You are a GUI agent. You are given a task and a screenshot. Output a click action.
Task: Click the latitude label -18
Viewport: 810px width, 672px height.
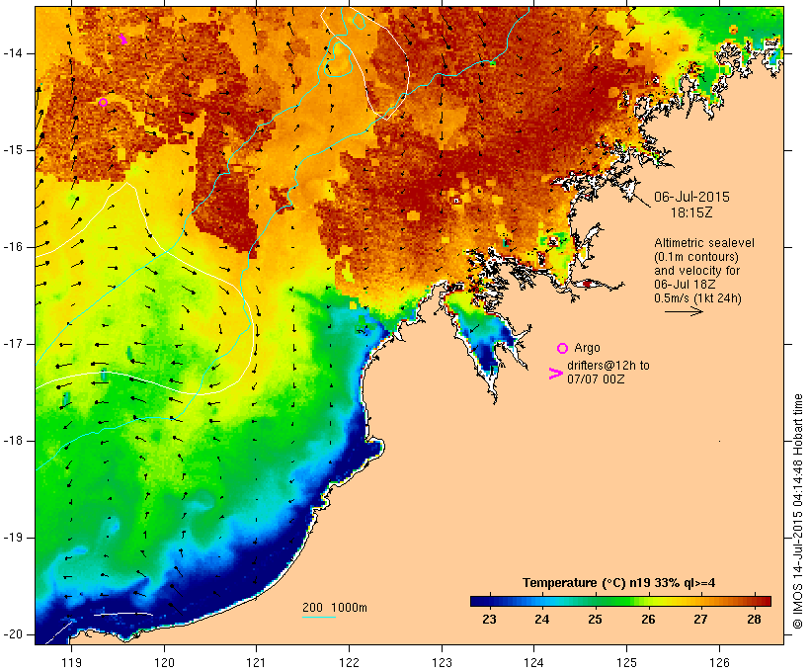point(13,441)
